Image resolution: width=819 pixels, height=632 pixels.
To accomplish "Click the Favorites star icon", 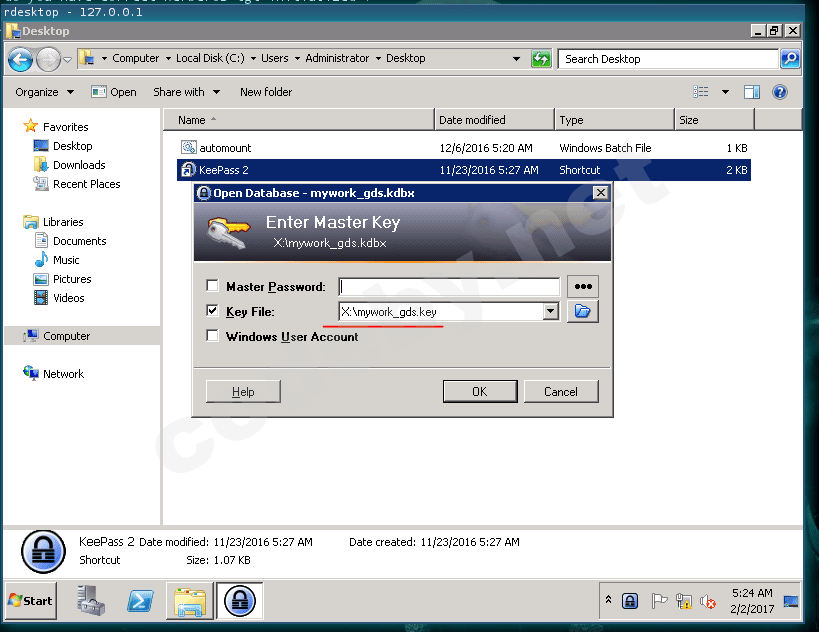I will tap(31, 126).
